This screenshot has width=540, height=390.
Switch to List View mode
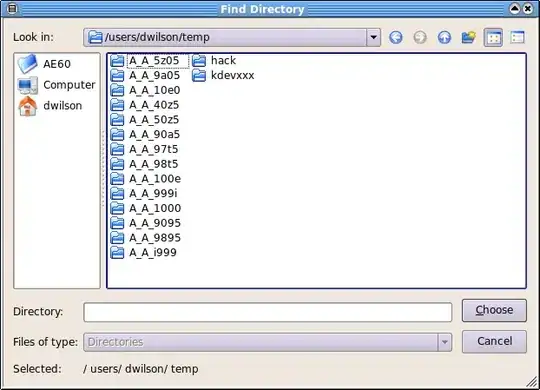(493, 38)
